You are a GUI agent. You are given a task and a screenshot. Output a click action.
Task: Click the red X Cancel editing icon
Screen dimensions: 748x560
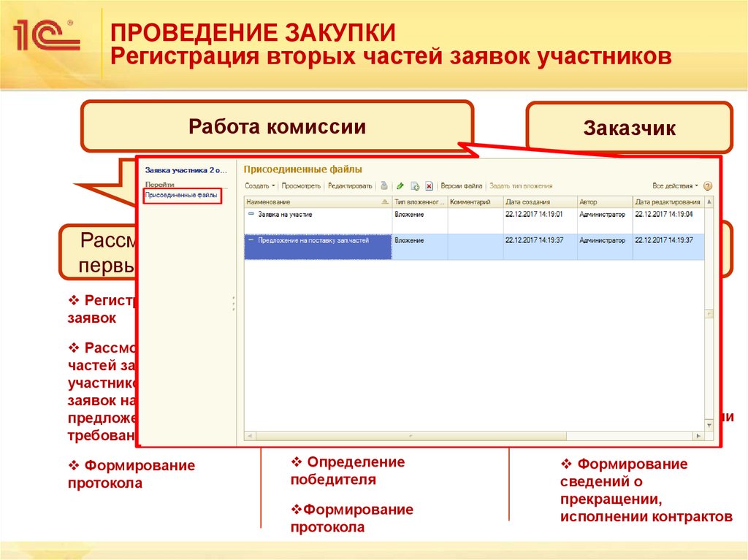[x=429, y=185]
